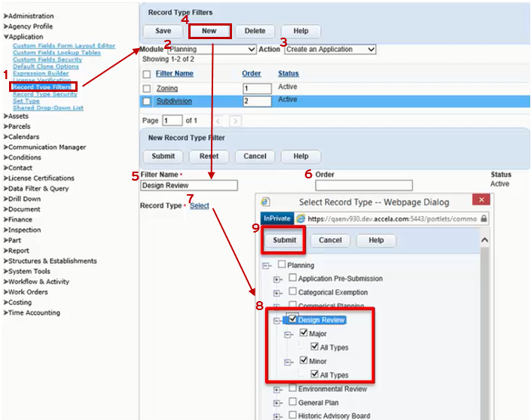
Task: Check the Application Pre-Submission checkbox
Action: pos(293,278)
